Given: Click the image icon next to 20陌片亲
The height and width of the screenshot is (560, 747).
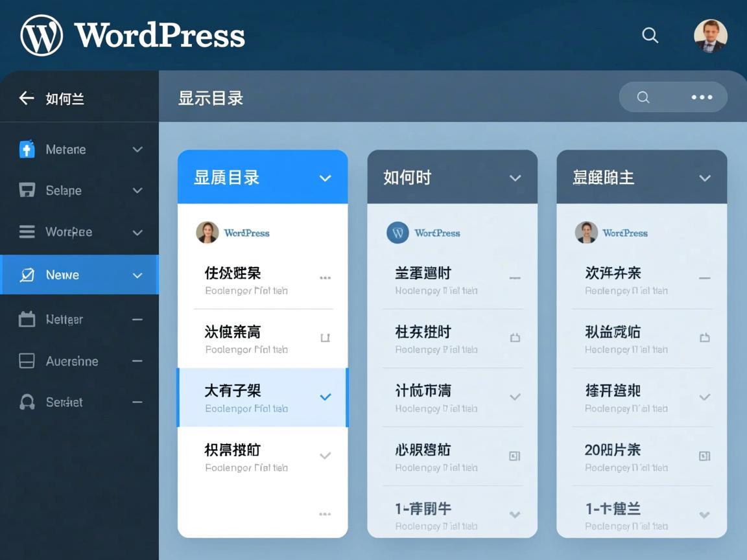Looking at the screenshot, I should (705, 456).
